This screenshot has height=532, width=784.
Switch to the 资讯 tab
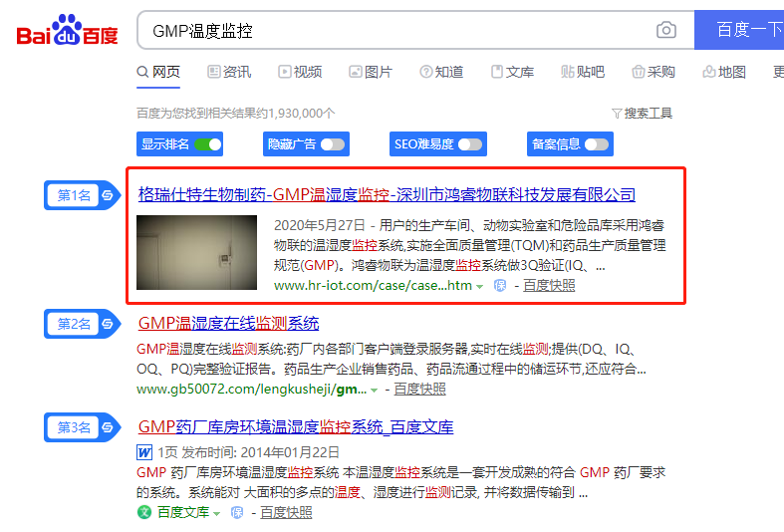point(229,72)
